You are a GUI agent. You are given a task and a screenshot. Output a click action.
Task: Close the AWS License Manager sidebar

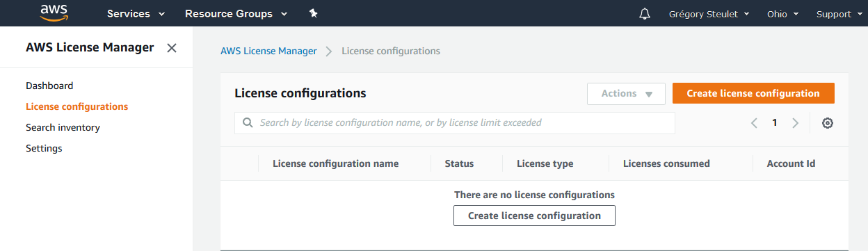pyautogui.click(x=172, y=48)
